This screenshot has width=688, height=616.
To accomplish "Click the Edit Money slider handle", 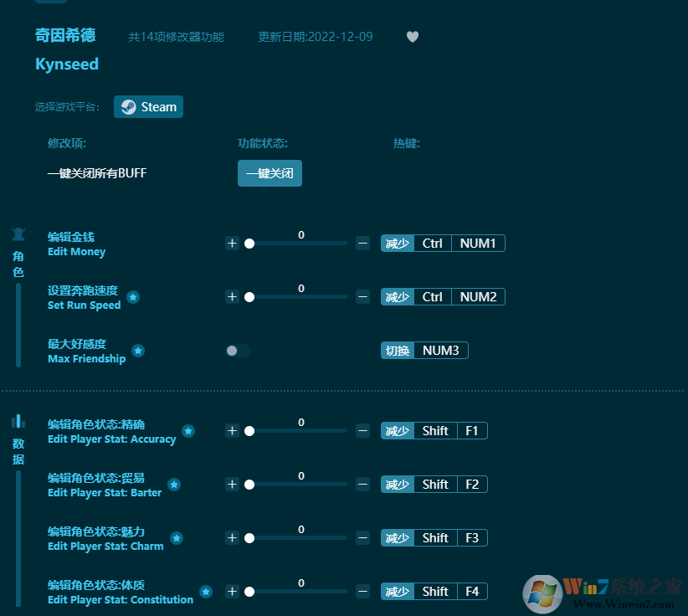I will coord(249,244).
